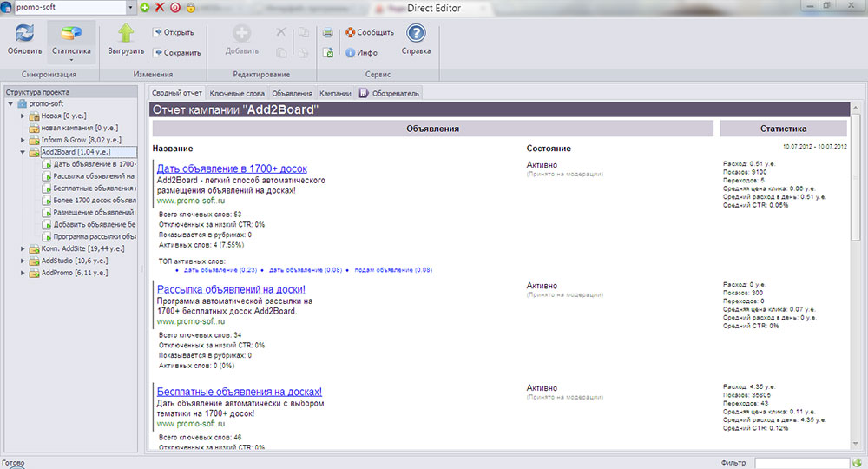
Task: Select tree ad Дать объявление в 1700
Action: (94, 164)
